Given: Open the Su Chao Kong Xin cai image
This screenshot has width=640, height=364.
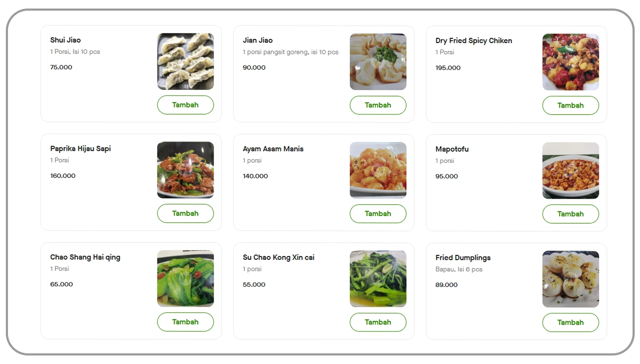Looking at the screenshot, I should [x=378, y=279].
